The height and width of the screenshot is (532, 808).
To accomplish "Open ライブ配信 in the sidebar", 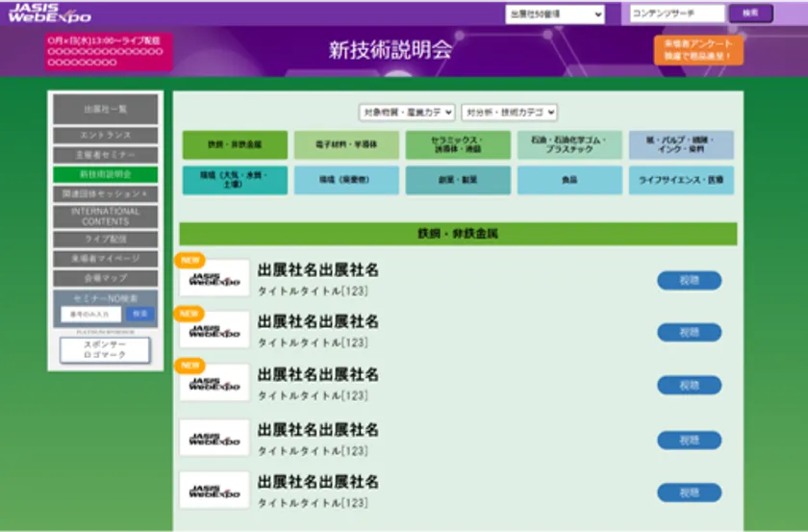I will (x=105, y=240).
